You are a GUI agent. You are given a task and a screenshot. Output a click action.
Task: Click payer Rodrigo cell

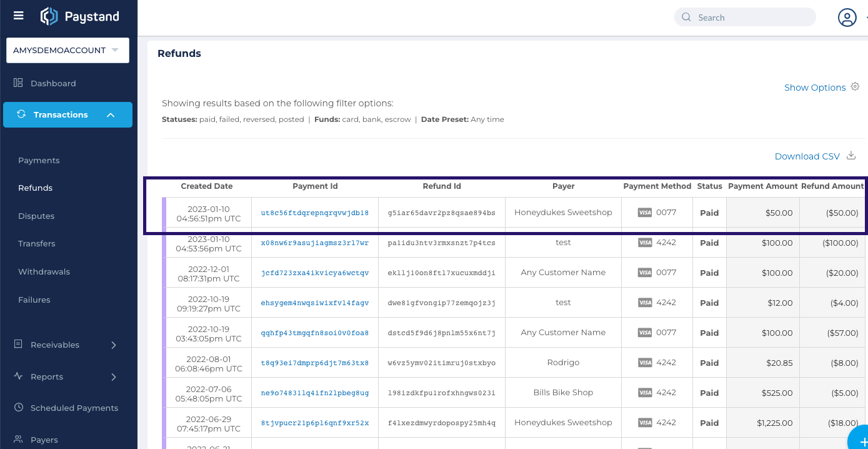pyautogui.click(x=563, y=363)
